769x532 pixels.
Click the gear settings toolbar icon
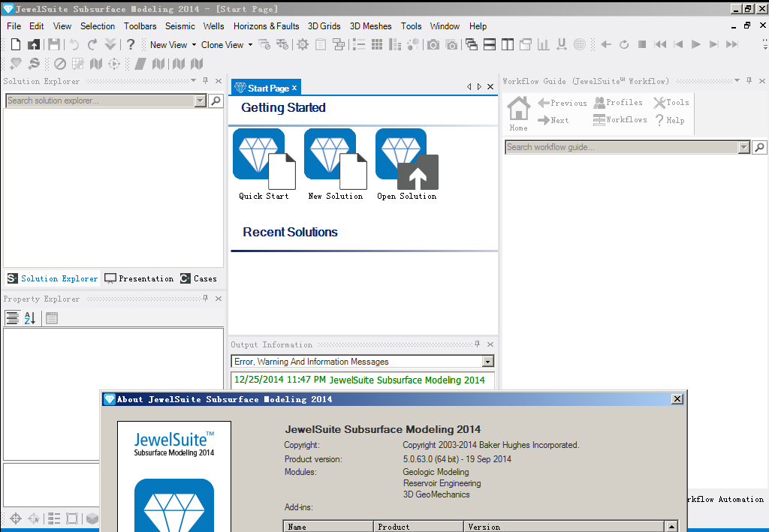click(303, 44)
